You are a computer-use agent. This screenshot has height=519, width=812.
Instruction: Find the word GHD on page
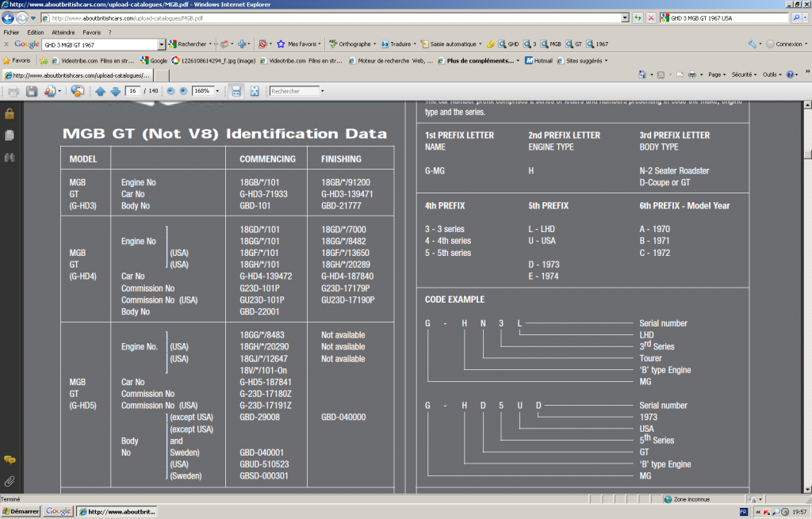[x=508, y=44]
